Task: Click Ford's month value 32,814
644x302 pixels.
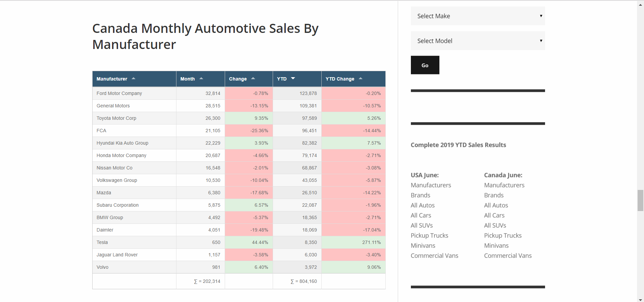Action: tap(213, 93)
